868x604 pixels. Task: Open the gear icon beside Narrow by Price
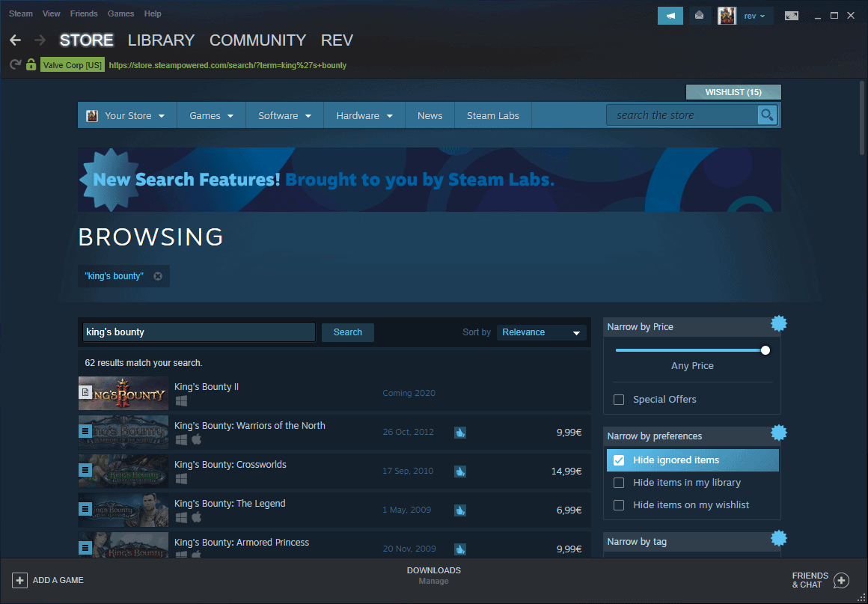coord(779,323)
